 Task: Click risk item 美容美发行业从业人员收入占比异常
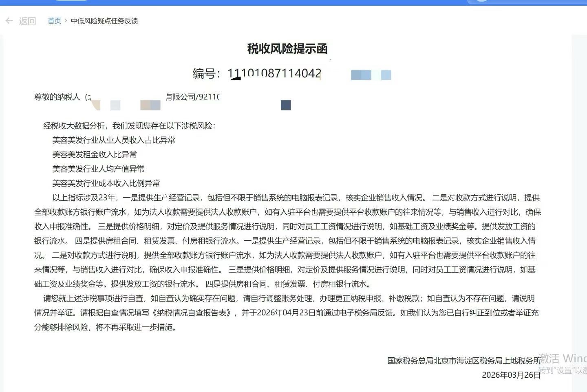[114, 140]
